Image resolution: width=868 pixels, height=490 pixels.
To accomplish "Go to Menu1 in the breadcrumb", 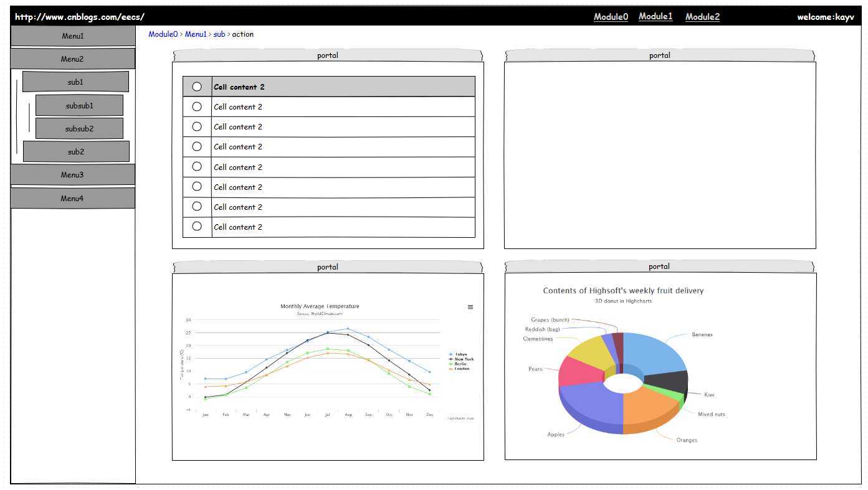I will (x=196, y=34).
